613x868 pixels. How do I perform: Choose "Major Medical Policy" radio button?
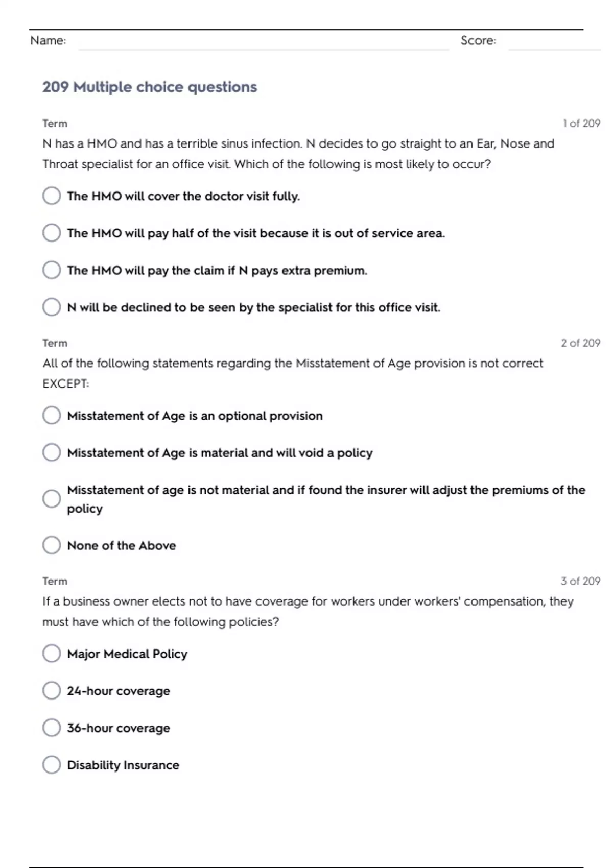coord(52,654)
